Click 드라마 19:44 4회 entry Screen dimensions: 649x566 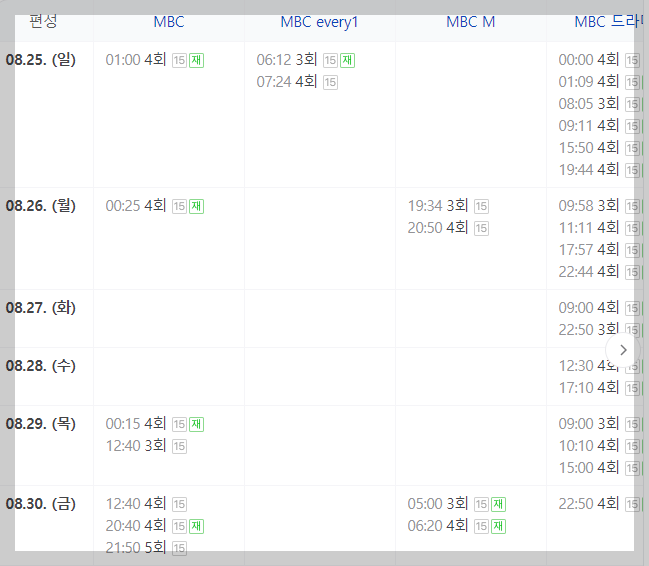[x=589, y=170]
